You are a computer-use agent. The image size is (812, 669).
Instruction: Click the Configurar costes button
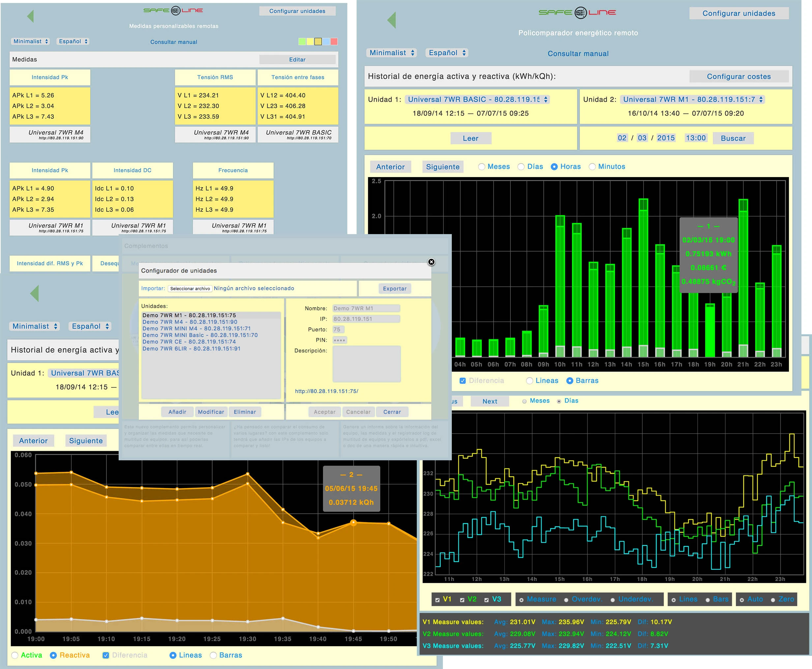pos(739,76)
